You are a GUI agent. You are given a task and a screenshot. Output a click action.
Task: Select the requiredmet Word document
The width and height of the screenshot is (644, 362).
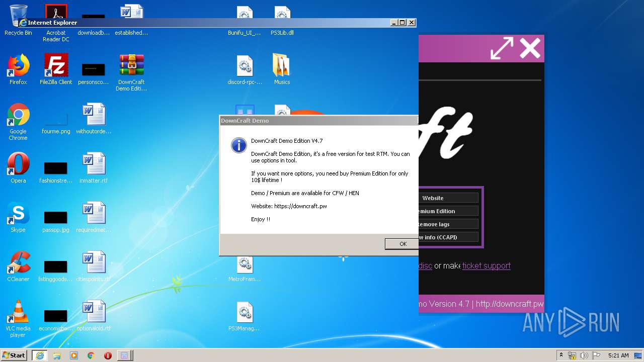(94, 217)
